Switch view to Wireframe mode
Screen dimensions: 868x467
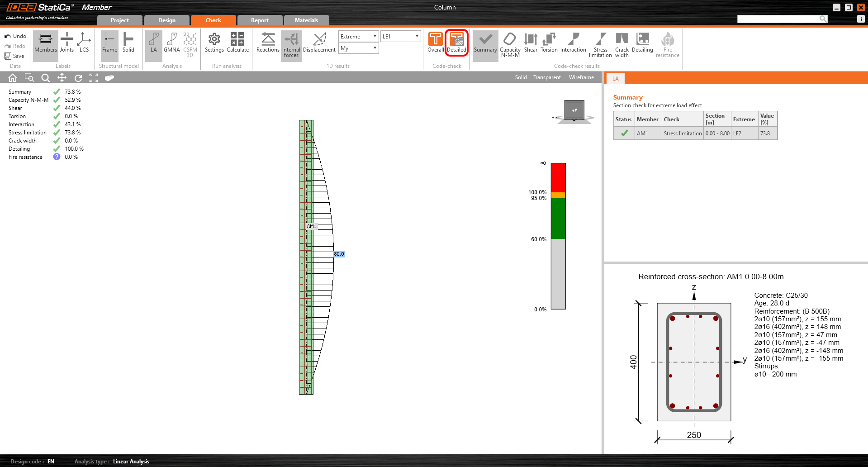click(581, 77)
